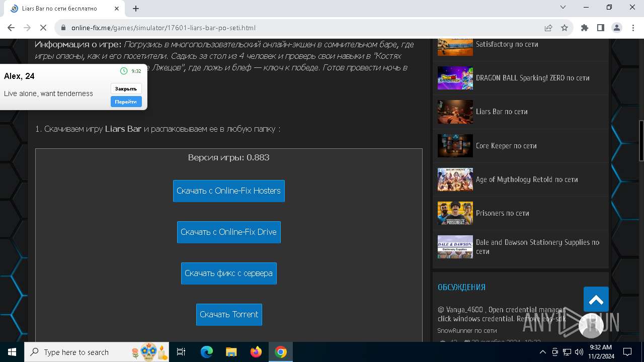The width and height of the screenshot is (644, 362).
Task: Bookmark this page with the star icon
Action: [x=565, y=28]
